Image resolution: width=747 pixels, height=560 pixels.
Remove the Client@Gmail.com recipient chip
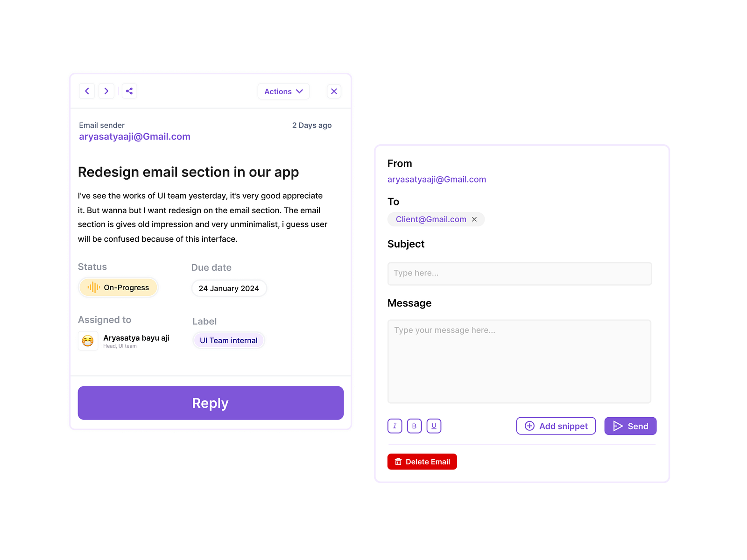coord(474,219)
